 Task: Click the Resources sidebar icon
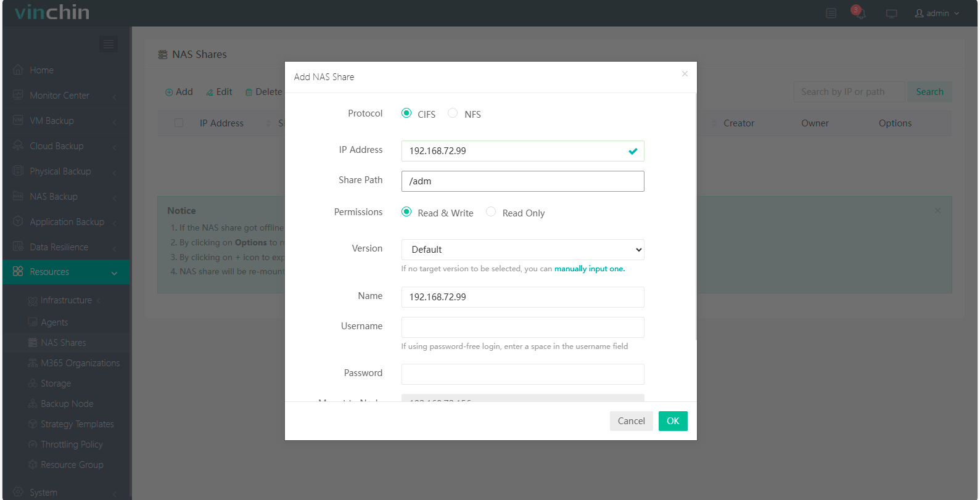(18, 271)
